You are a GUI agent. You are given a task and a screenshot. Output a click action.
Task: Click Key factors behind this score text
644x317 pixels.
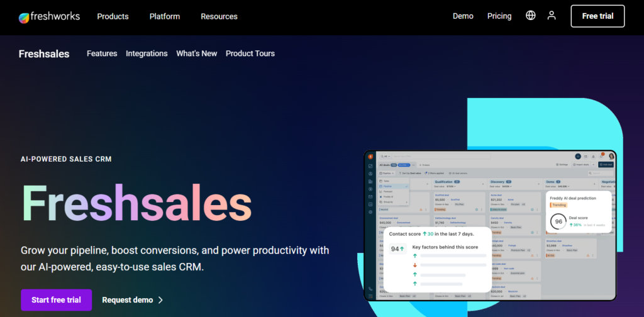(x=445, y=247)
